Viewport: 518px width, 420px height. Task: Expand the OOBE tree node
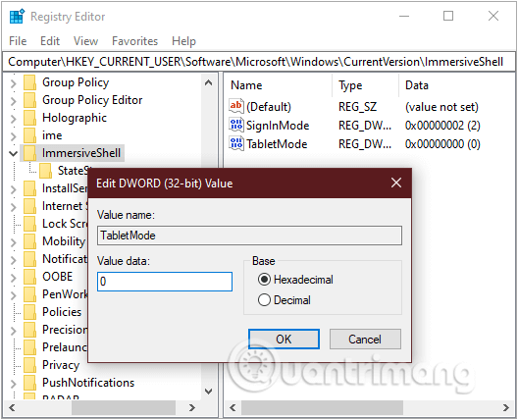[x=13, y=277]
